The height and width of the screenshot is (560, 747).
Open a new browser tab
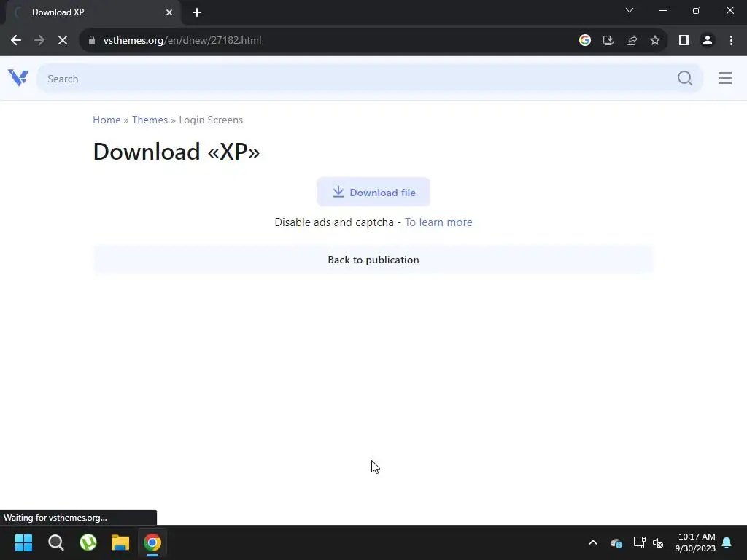point(197,12)
